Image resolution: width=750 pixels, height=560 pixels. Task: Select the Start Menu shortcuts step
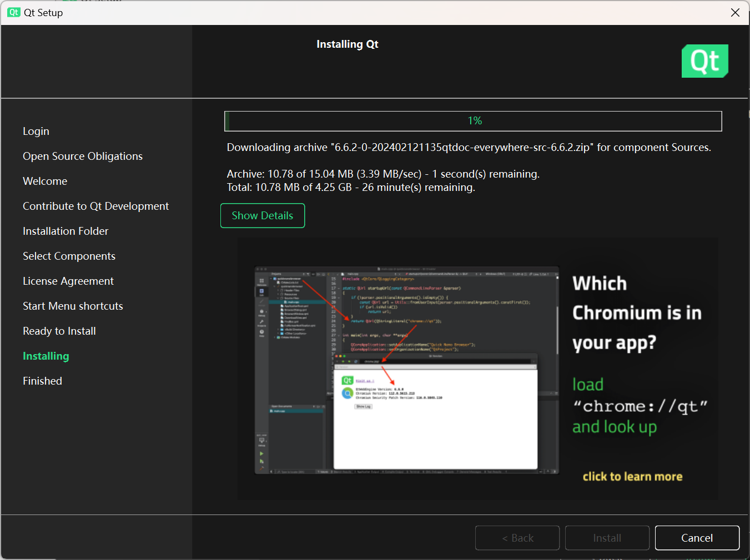click(x=73, y=306)
